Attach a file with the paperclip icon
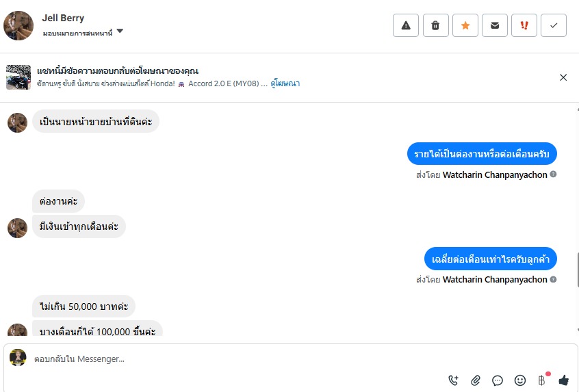Screen dimensions: 579x392 [x=476, y=380]
